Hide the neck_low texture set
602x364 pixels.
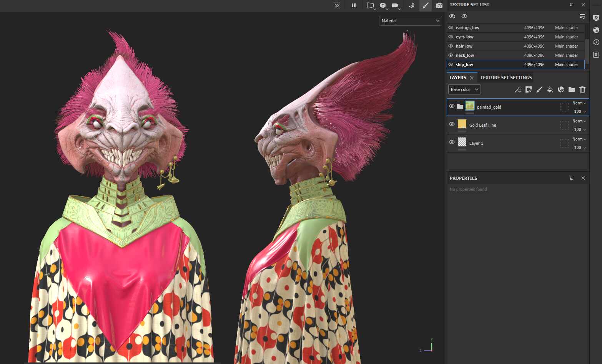point(451,55)
